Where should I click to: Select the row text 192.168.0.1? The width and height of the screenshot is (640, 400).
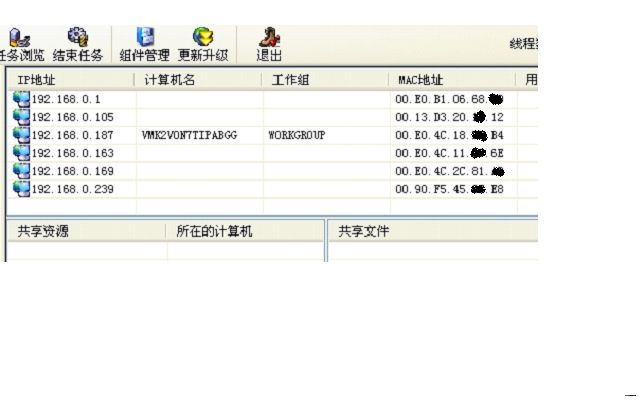66,99
